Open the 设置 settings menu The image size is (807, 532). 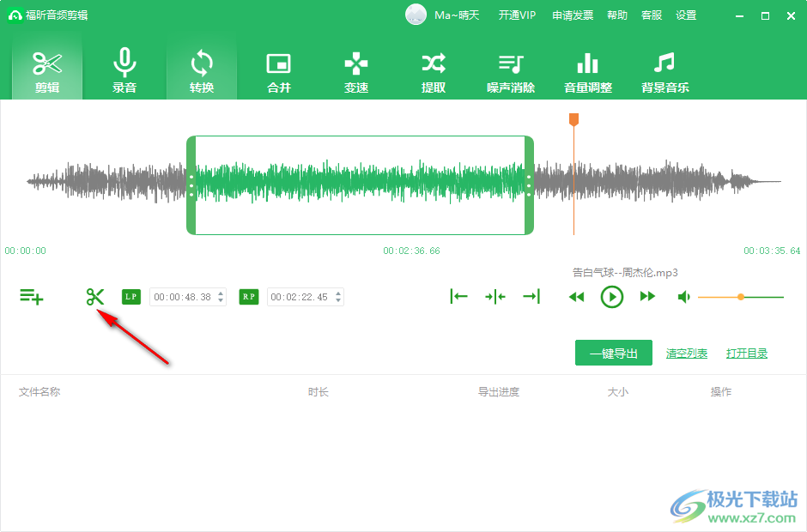click(686, 15)
